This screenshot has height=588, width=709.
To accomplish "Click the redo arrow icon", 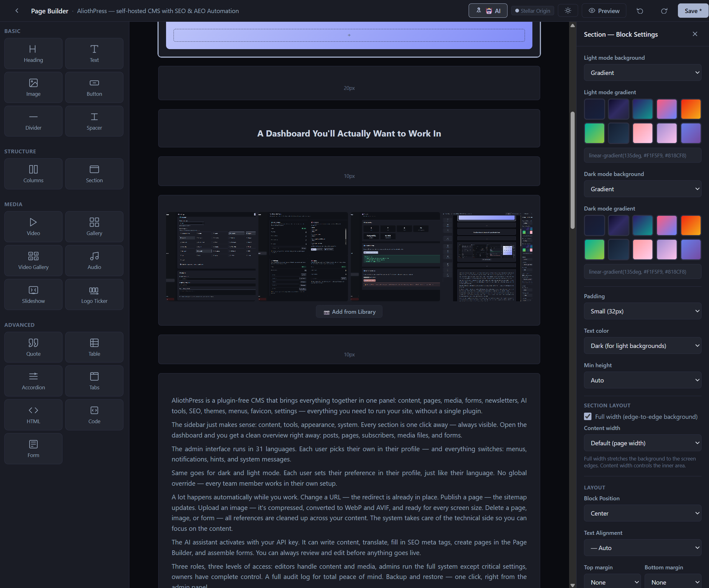I will [664, 11].
